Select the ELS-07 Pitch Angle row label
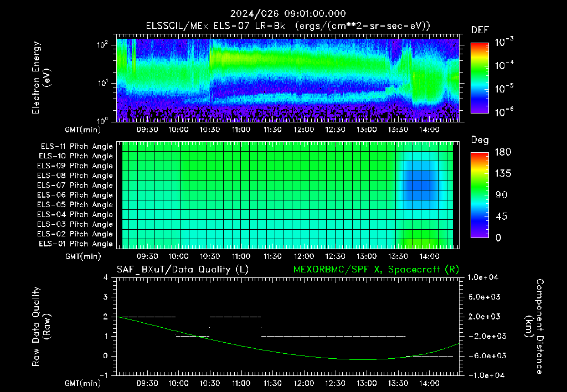 point(75,185)
